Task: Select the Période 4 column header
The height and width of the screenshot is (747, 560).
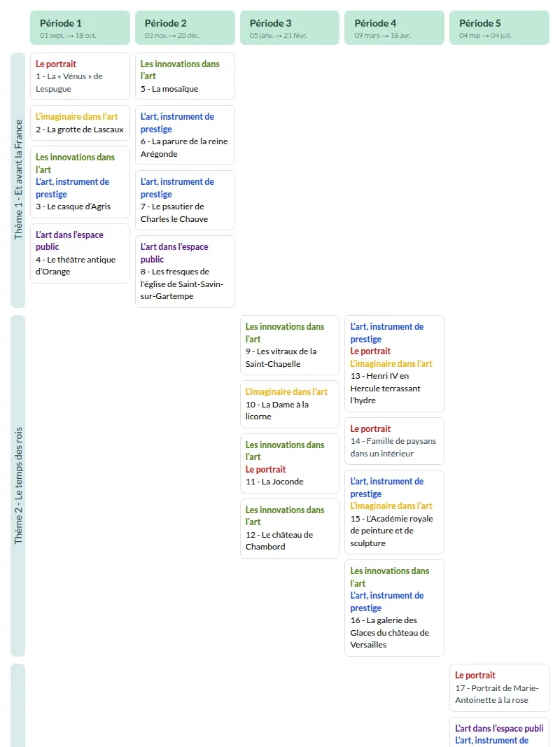Action: (394, 27)
